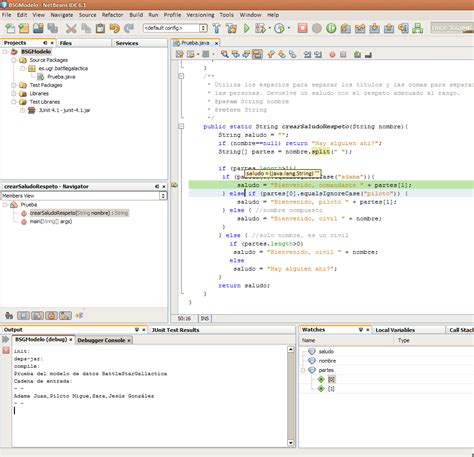Click the New Project toolbar icon
The width and height of the screenshot is (474, 457).
(24, 28)
